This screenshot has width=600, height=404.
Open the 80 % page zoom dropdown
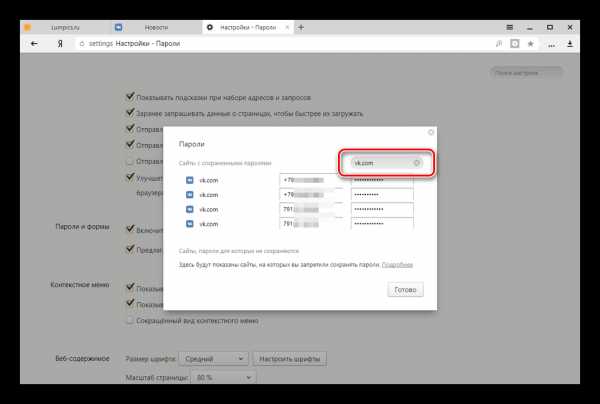tap(223, 378)
